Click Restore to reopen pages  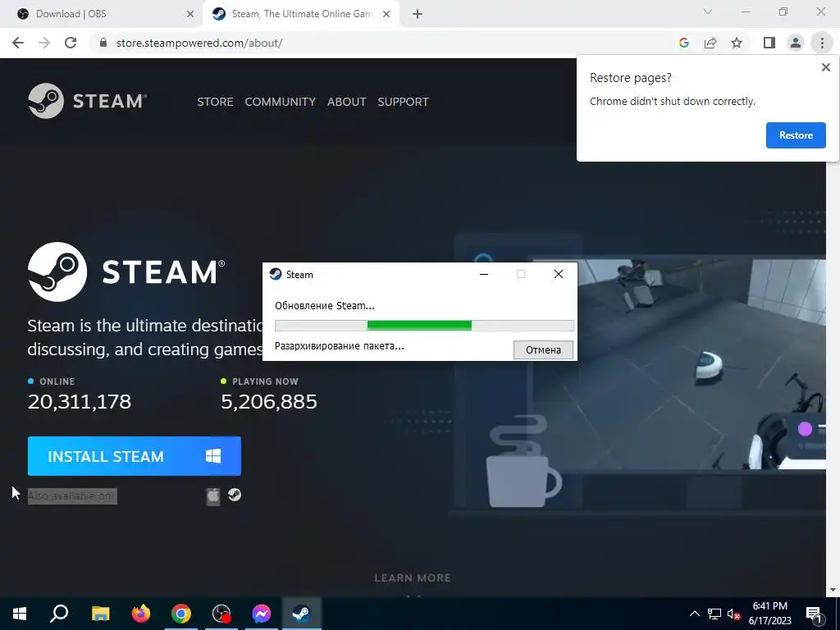(x=796, y=135)
